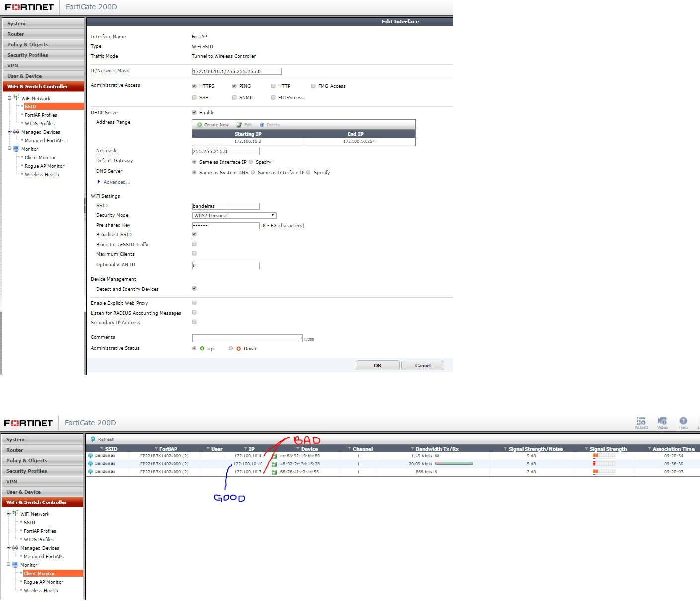
Task: Set Administrative Status to Down
Action: [231, 348]
